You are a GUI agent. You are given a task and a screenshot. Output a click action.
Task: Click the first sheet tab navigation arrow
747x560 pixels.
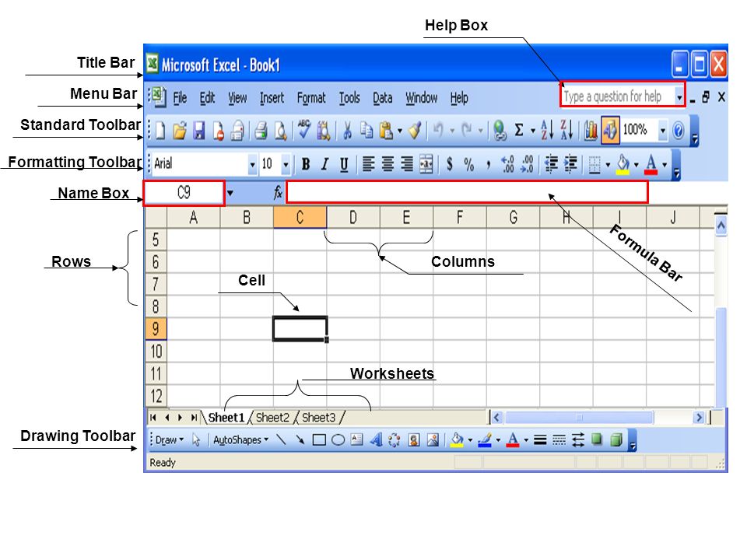point(153,418)
